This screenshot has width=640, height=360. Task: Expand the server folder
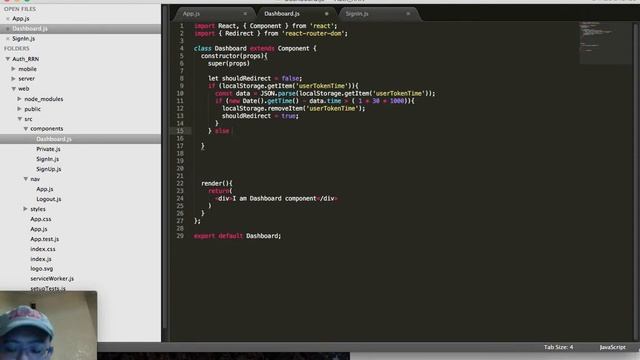point(13,78)
